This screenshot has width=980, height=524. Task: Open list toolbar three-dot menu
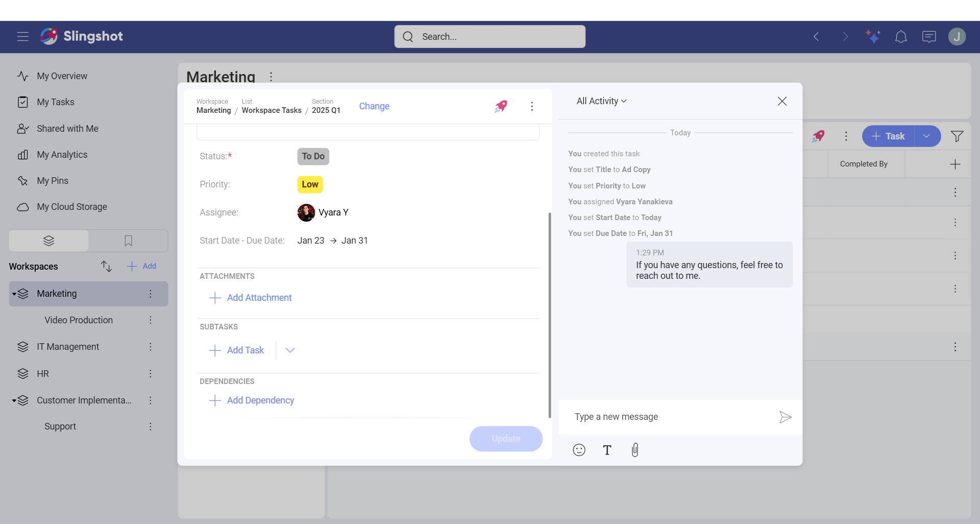point(846,136)
